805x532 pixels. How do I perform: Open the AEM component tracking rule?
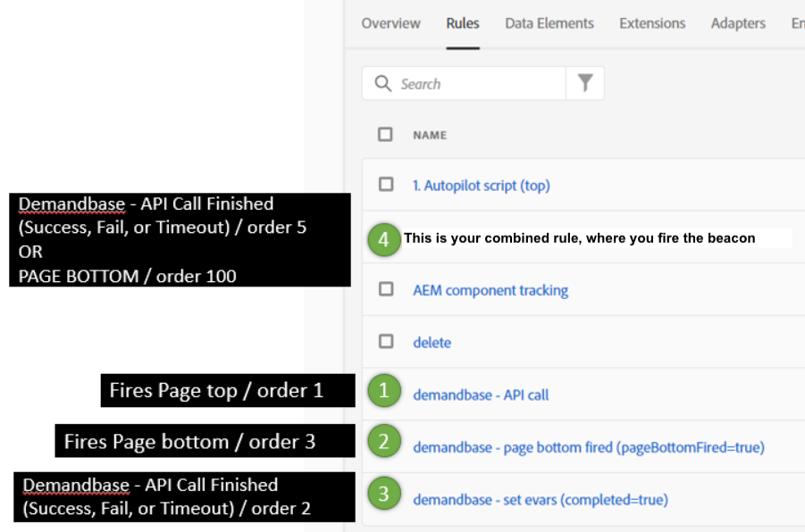[x=491, y=290]
